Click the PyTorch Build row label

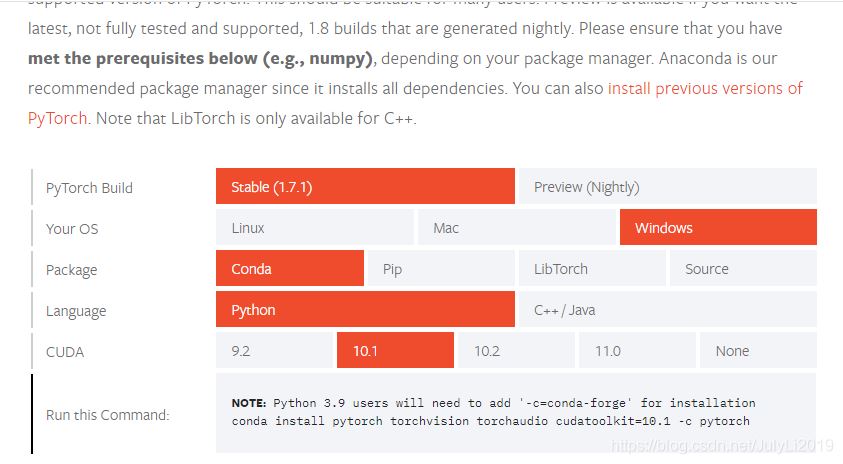(x=89, y=188)
